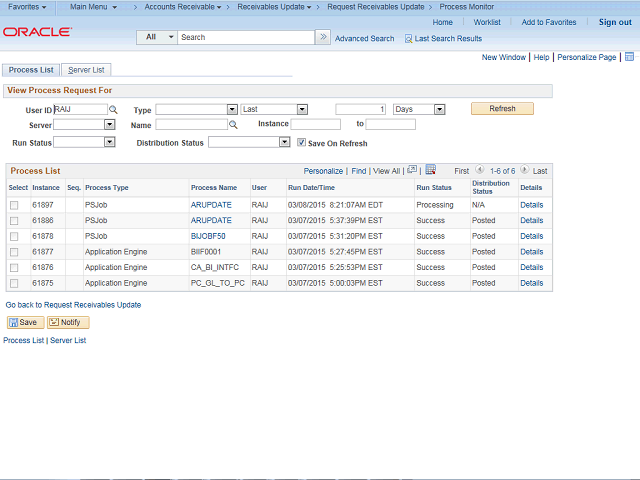Click the zoom grid popup icon
640x480 pixels.
click(x=411, y=170)
